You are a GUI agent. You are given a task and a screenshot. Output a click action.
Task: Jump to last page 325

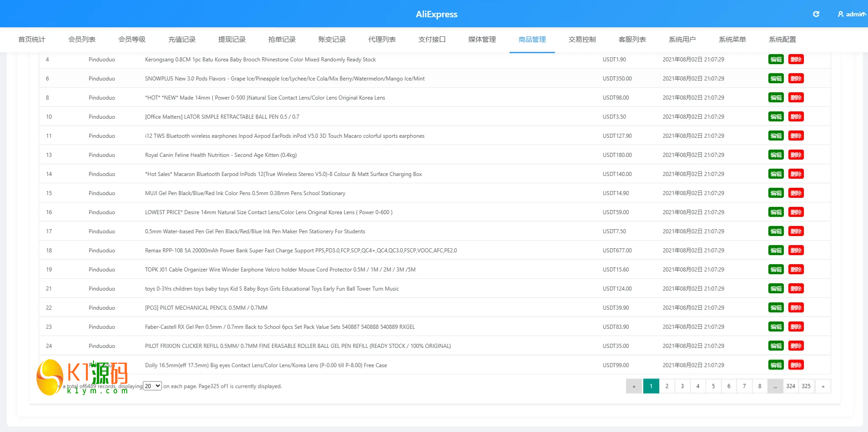806,386
